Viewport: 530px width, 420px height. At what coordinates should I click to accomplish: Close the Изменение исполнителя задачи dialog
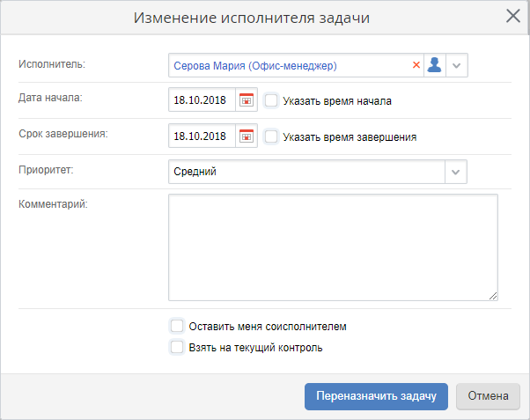[x=513, y=16]
